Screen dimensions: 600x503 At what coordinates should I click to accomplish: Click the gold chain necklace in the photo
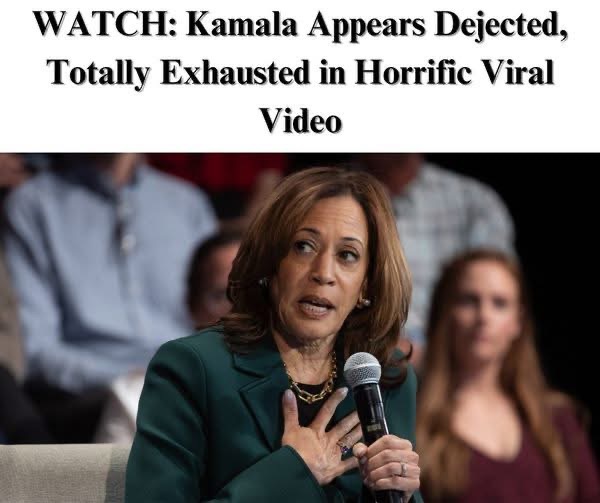pos(312,383)
